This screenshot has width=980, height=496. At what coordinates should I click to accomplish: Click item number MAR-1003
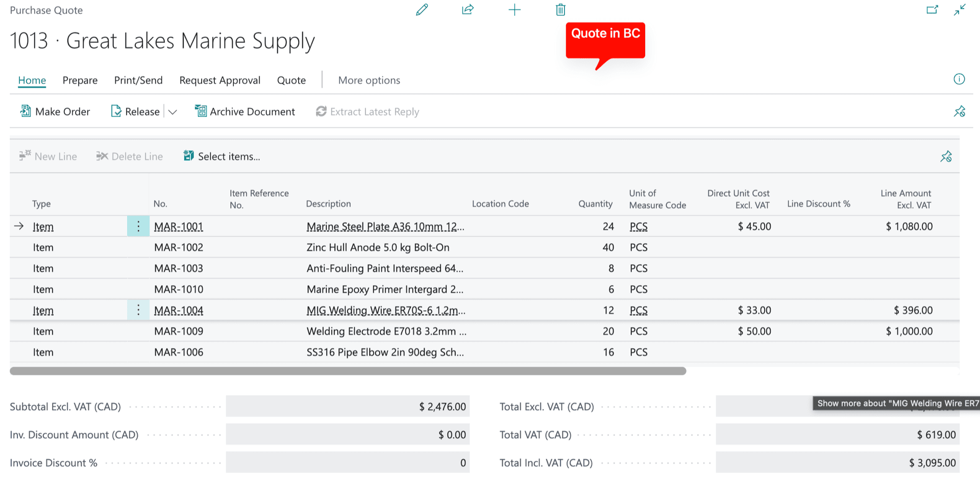click(179, 268)
